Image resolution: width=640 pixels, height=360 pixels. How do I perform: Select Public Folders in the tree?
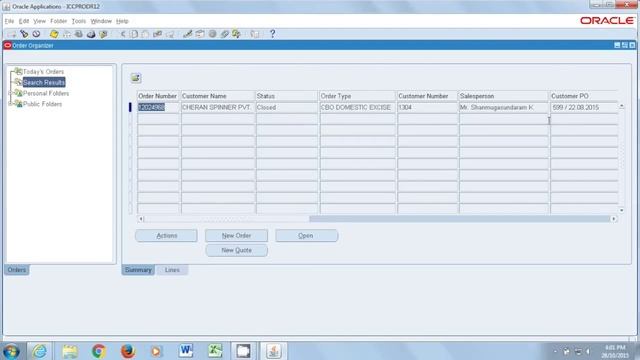tap(42, 104)
